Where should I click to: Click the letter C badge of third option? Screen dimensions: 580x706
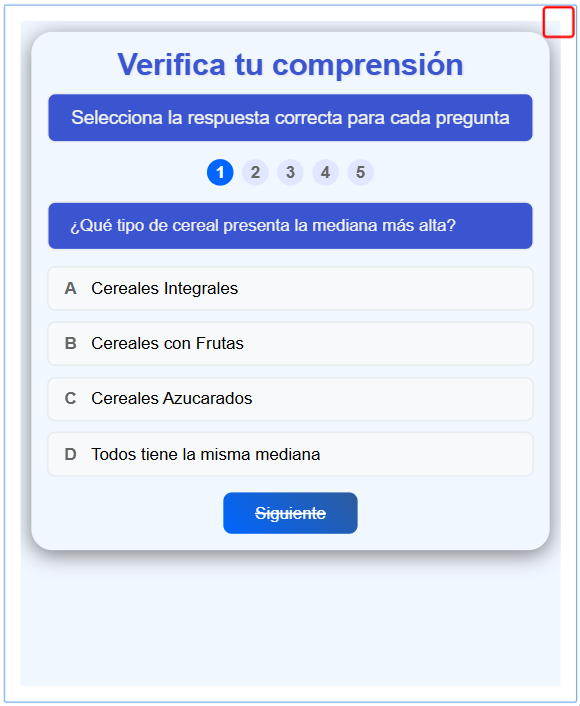point(70,399)
